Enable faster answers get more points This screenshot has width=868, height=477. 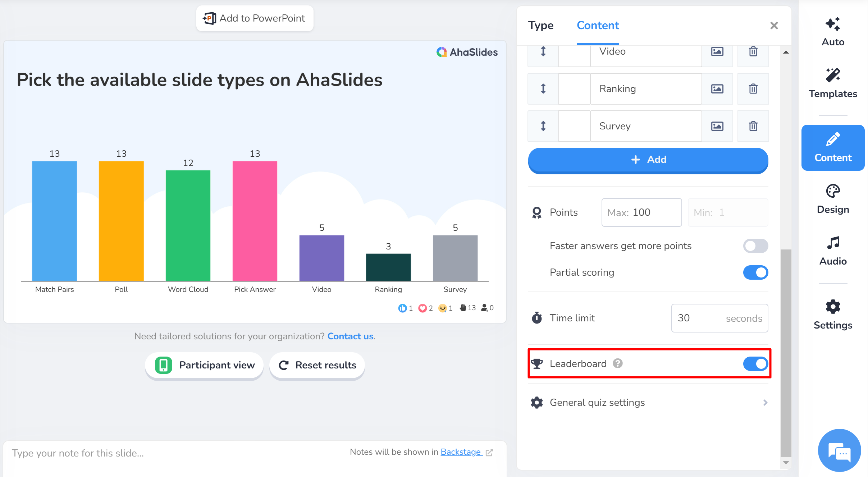(755, 246)
